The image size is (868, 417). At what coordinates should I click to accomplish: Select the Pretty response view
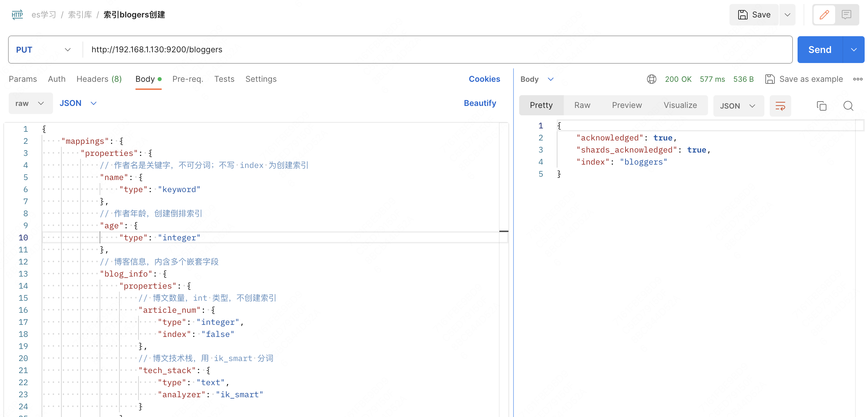tap(541, 106)
